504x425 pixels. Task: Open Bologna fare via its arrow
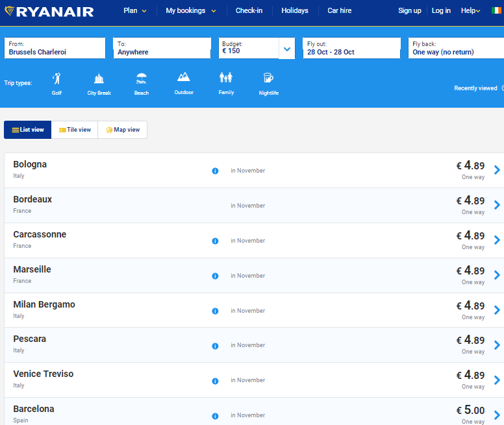click(498, 170)
